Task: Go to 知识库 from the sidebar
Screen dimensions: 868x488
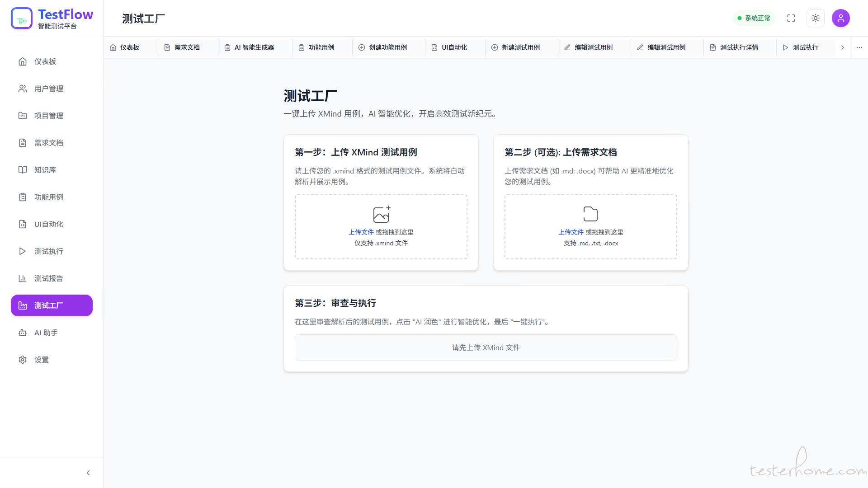Action: pos(45,170)
